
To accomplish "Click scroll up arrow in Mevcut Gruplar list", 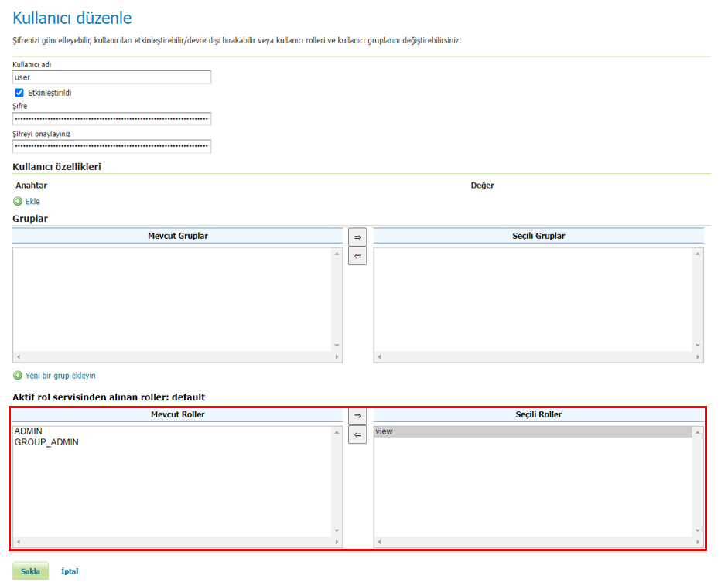I will (x=337, y=254).
